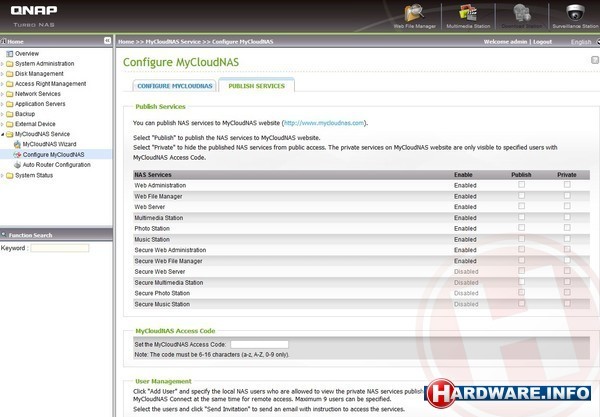The height and width of the screenshot is (417, 600).
Task: Expand Backup tree arrow
Action: (x=2, y=114)
